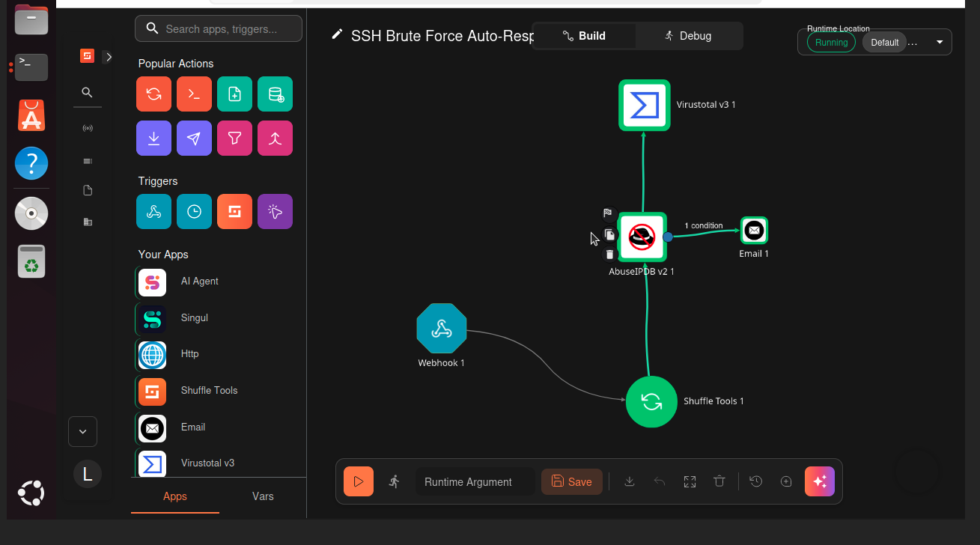Viewport: 980px width, 545px height.
Task: Click the download icon in bottom toolbar
Action: coord(630,481)
